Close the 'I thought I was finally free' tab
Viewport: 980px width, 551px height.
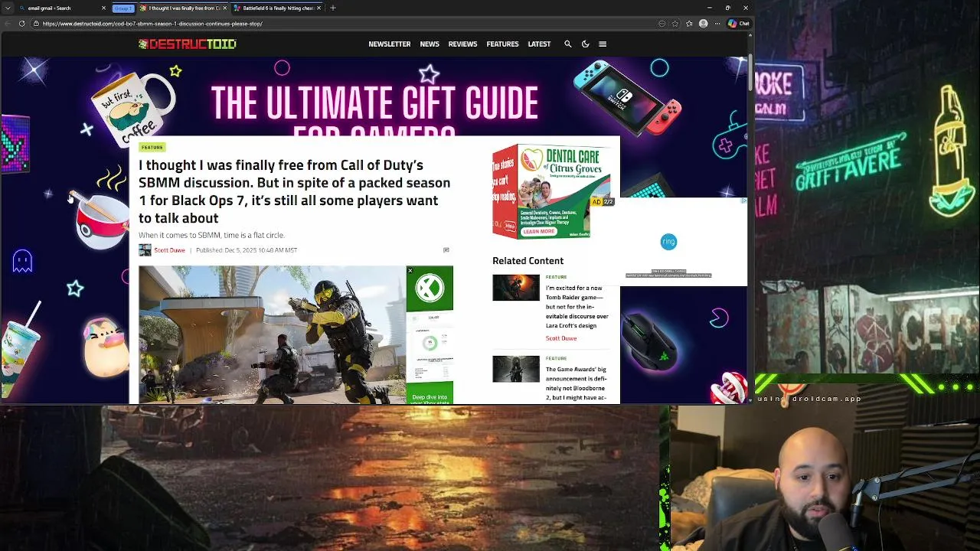[x=225, y=8]
